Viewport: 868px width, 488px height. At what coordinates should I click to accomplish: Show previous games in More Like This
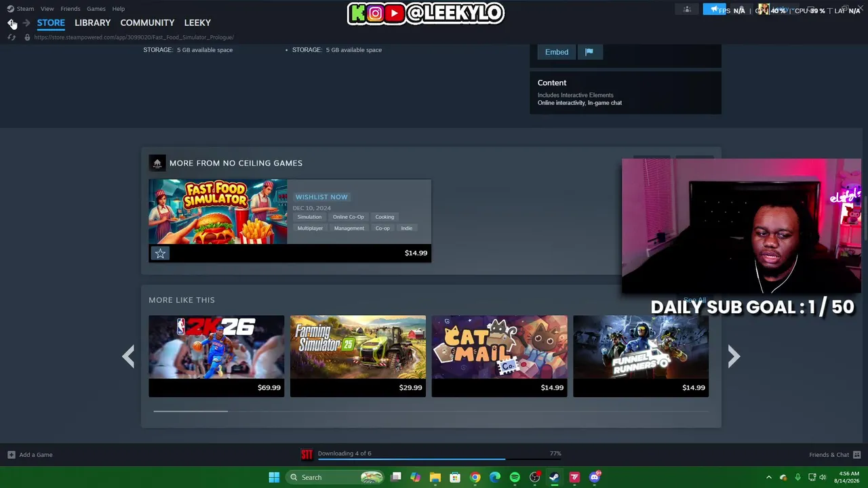pyautogui.click(x=128, y=356)
